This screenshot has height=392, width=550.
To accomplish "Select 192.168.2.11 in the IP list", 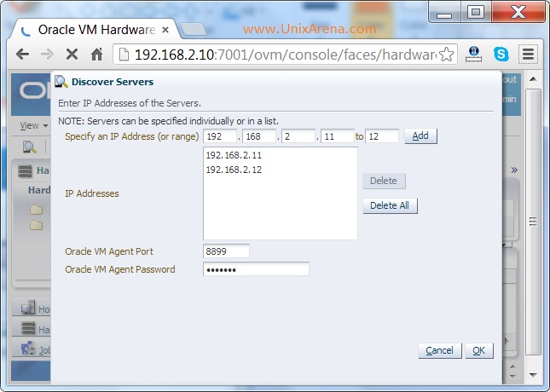I will (x=234, y=155).
